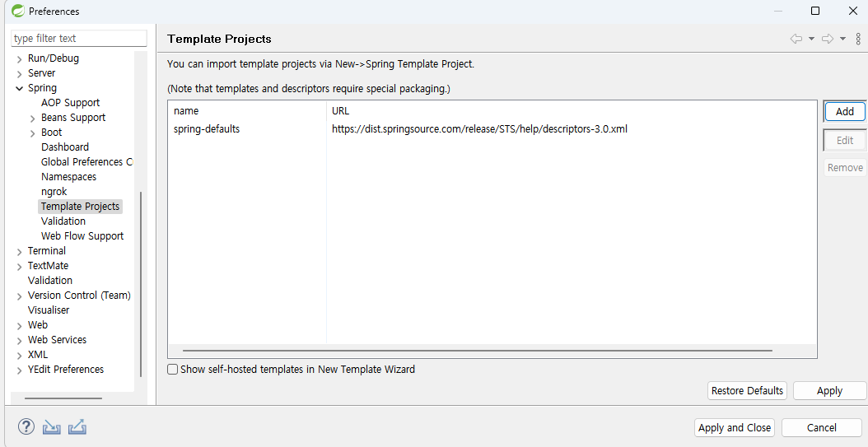Expand the Terminal tree node
The width and height of the screenshot is (868, 447).
pos(20,251)
